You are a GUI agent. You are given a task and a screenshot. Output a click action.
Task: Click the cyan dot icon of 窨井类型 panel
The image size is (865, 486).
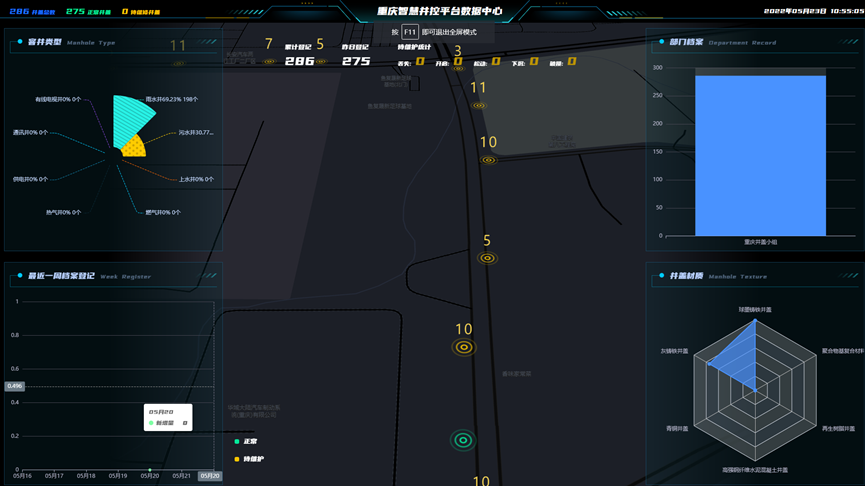coord(20,42)
